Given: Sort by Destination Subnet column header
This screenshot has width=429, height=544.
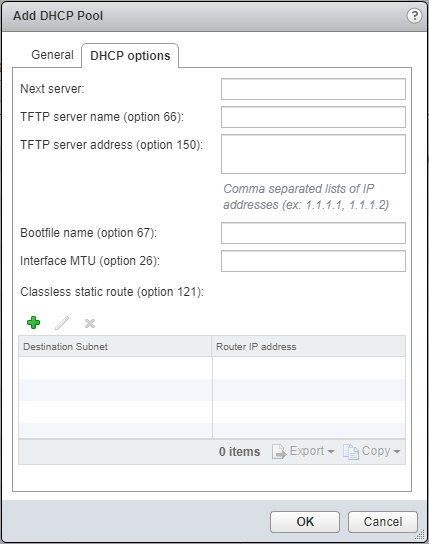Looking at the screenshot, I should pyautogui.click(x=115, y=346).
